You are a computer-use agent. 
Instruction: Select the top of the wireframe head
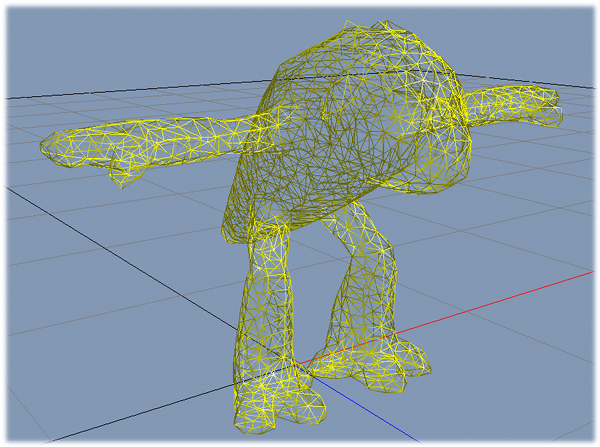pyautogui.click(x=365, y=28)
